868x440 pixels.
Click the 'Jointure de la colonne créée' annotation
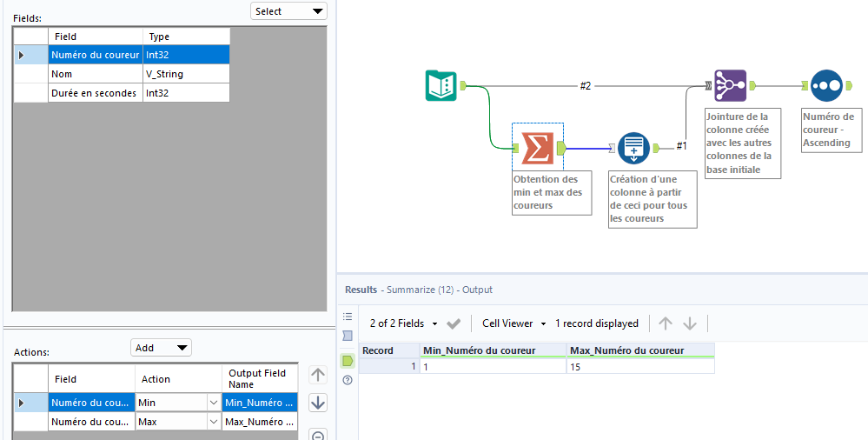click(x=743, y=143)
